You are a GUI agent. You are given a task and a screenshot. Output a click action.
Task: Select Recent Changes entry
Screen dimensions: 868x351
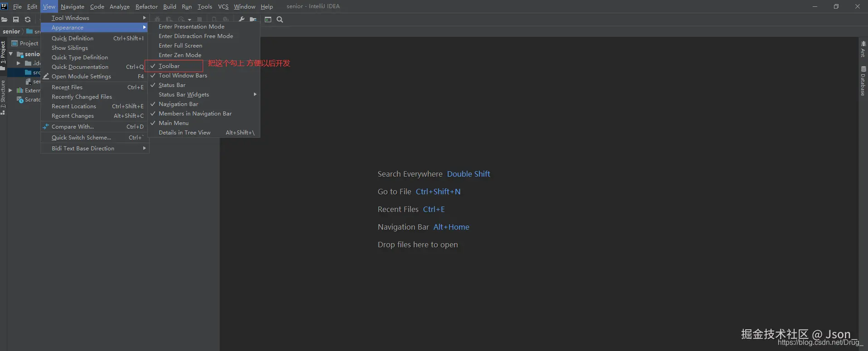(95, 116)
